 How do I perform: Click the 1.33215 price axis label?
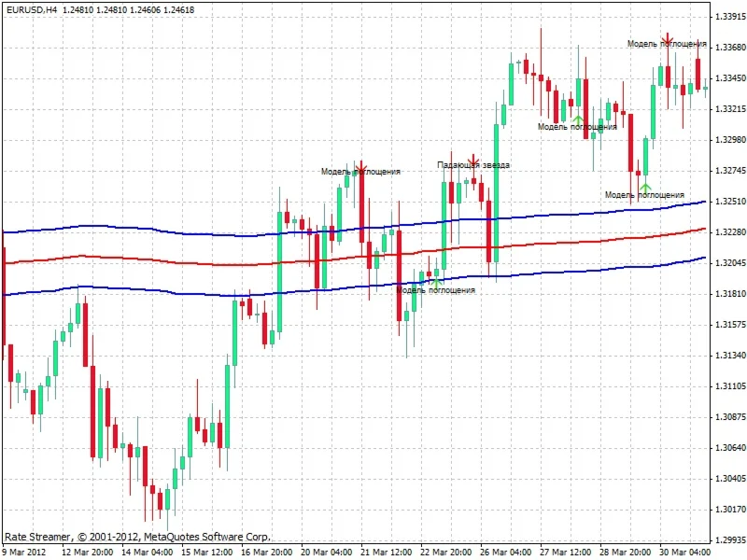click(730, 109)
